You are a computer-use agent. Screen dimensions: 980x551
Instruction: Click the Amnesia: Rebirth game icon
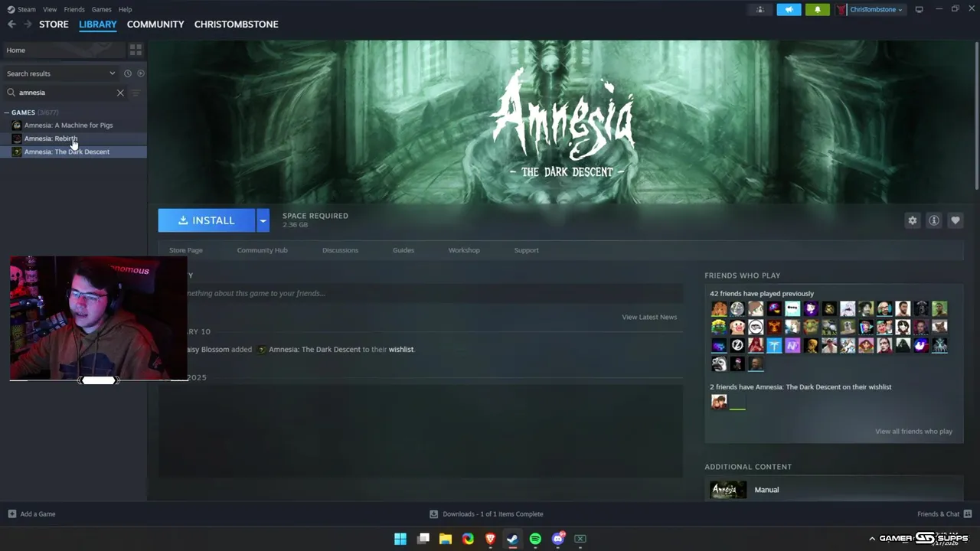coord(17,139)
